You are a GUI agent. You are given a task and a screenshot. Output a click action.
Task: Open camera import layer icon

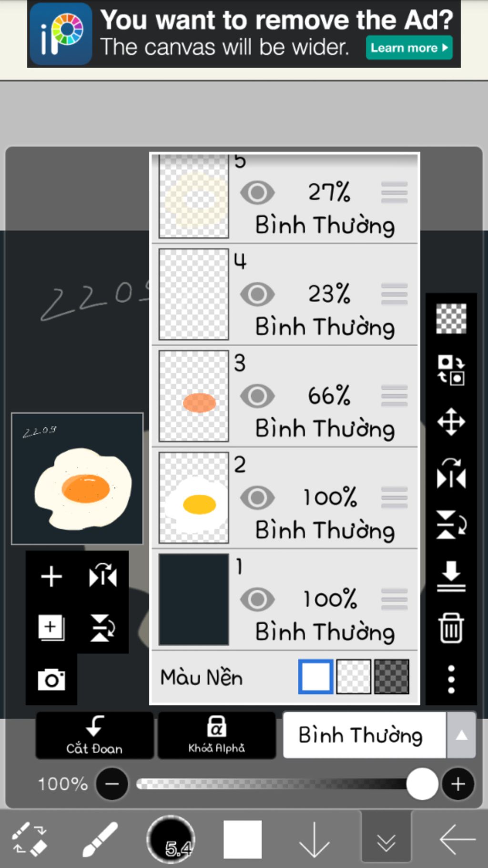pyautogui.click(x=51, y=679)
